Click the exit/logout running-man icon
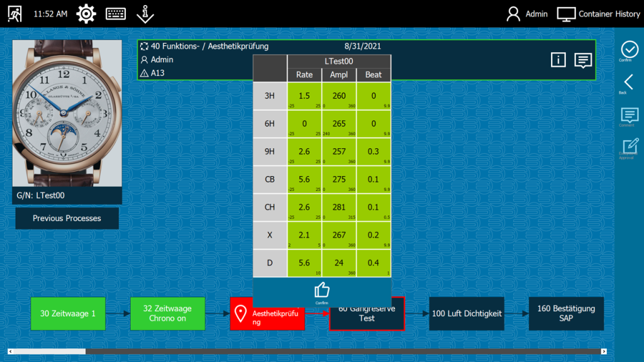644x362 pixels. 14,14
